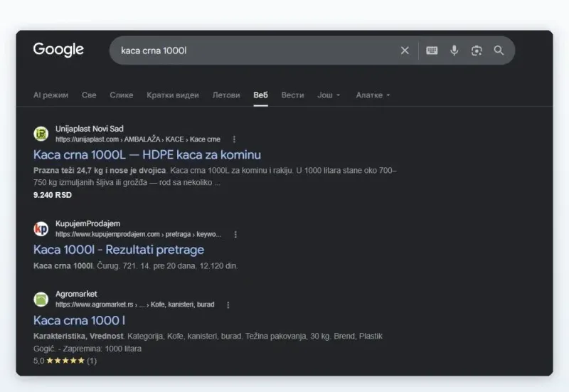Open the on-screen keyboard icon

point(432,51)
